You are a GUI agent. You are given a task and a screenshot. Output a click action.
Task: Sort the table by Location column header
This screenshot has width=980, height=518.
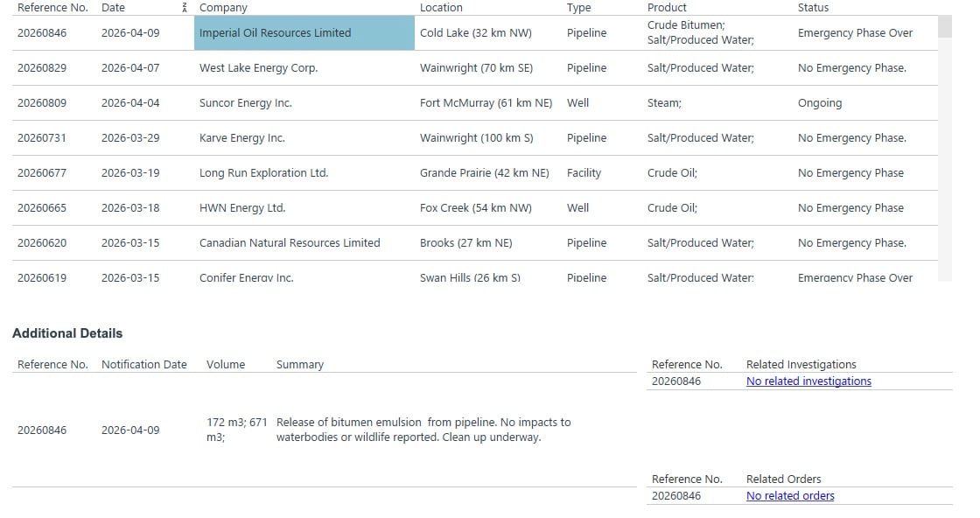pos(441,7)
